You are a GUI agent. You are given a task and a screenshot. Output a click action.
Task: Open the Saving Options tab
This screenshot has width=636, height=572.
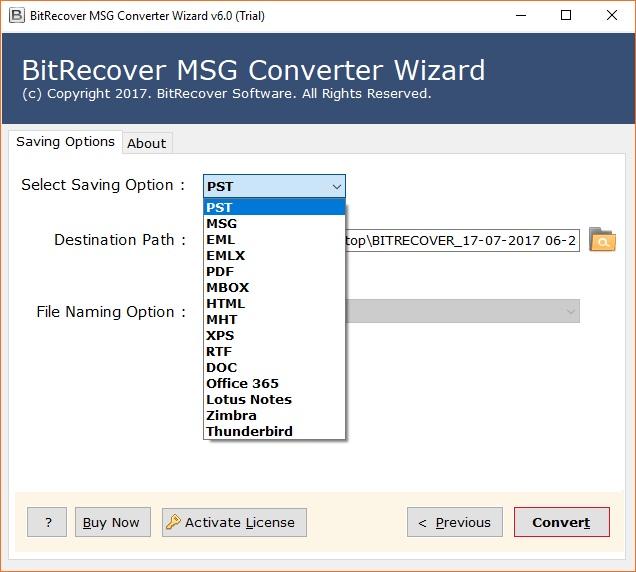65,142
